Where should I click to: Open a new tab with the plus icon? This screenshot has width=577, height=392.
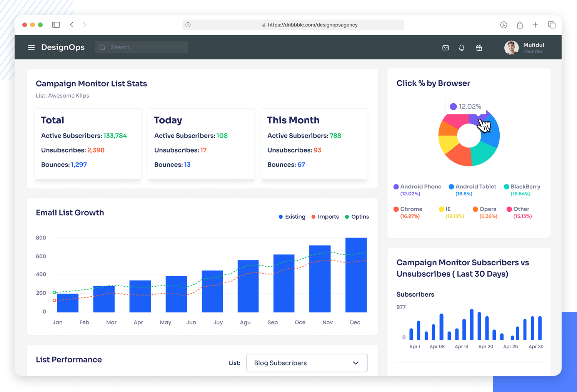tap(535, 25)
